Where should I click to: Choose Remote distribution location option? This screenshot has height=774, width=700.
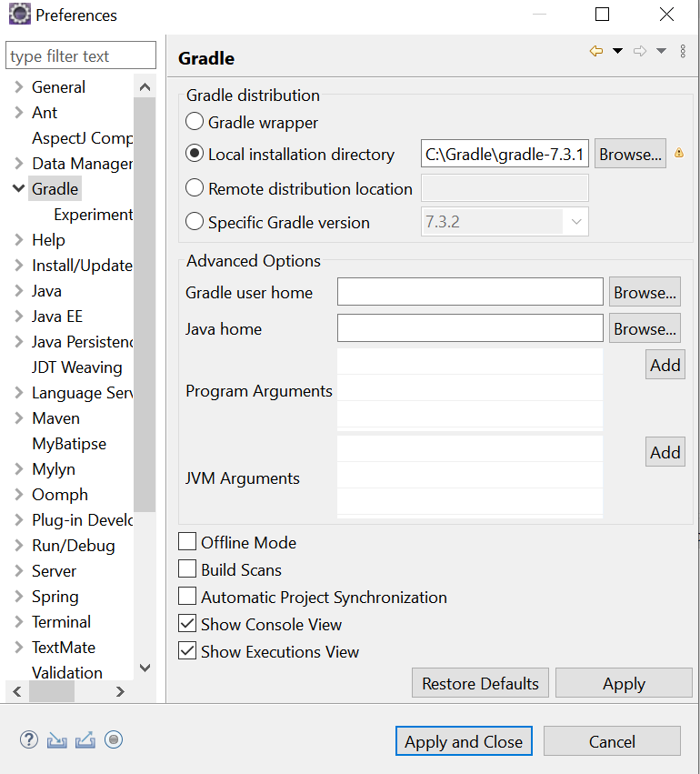click(195, 187)
